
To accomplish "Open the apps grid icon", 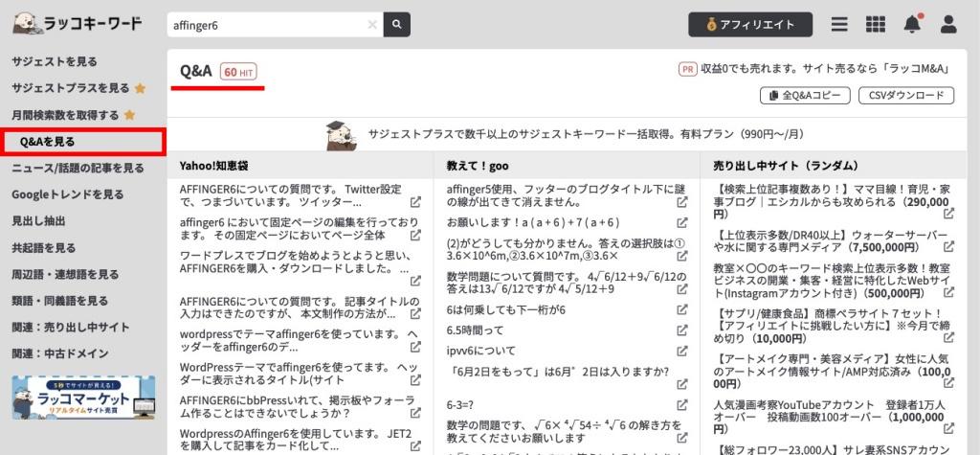I will click(x=876, y=24).
